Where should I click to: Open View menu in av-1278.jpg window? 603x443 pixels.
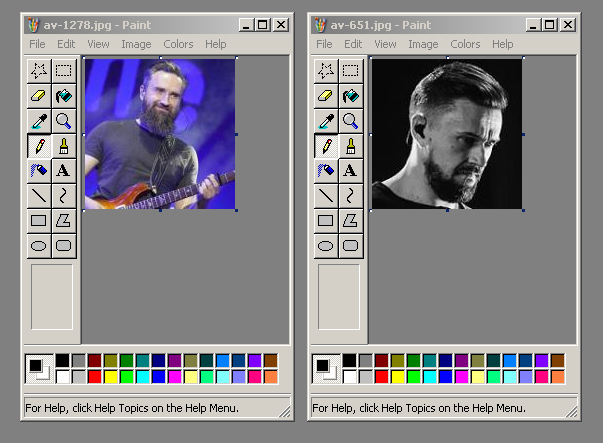[x=98, y=44]
